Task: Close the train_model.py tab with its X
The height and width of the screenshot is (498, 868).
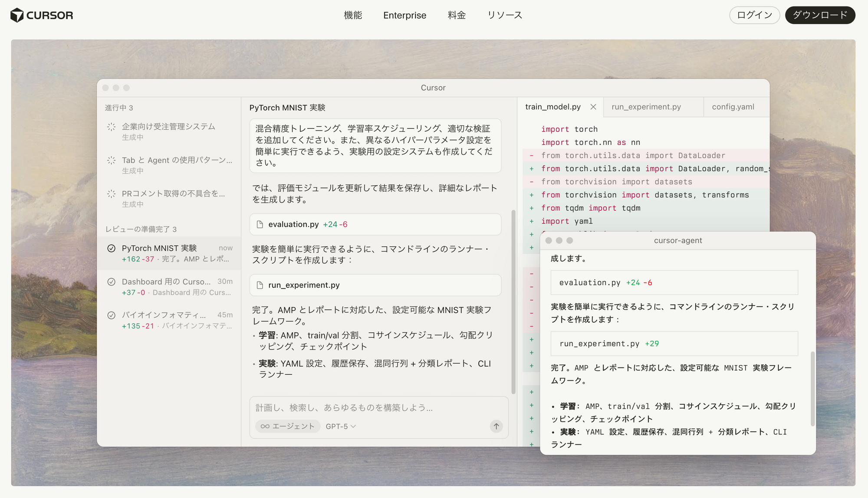Action: 593,107
